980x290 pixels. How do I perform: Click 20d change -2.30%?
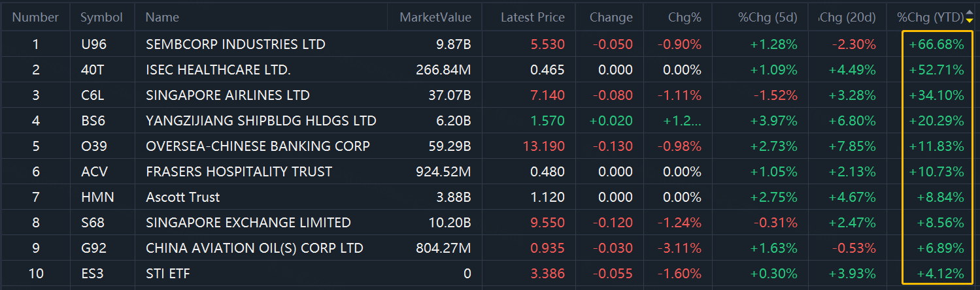[x=854, y=44]
